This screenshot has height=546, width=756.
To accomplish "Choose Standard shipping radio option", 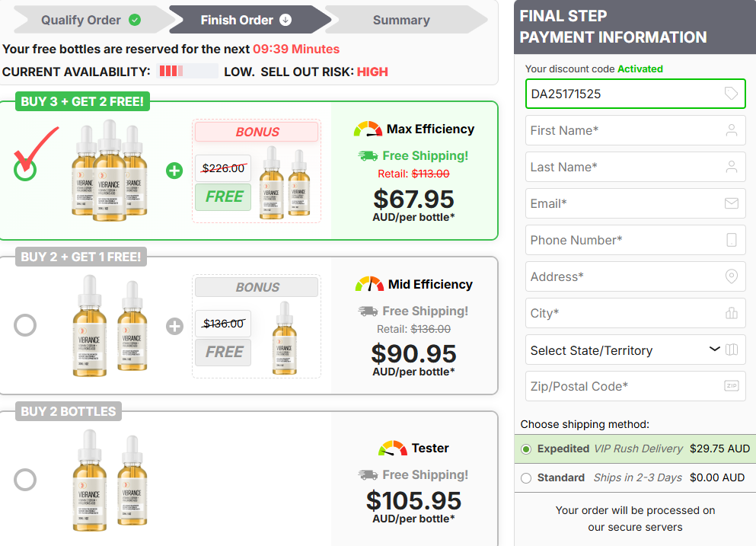I will [x=526, y=478].
